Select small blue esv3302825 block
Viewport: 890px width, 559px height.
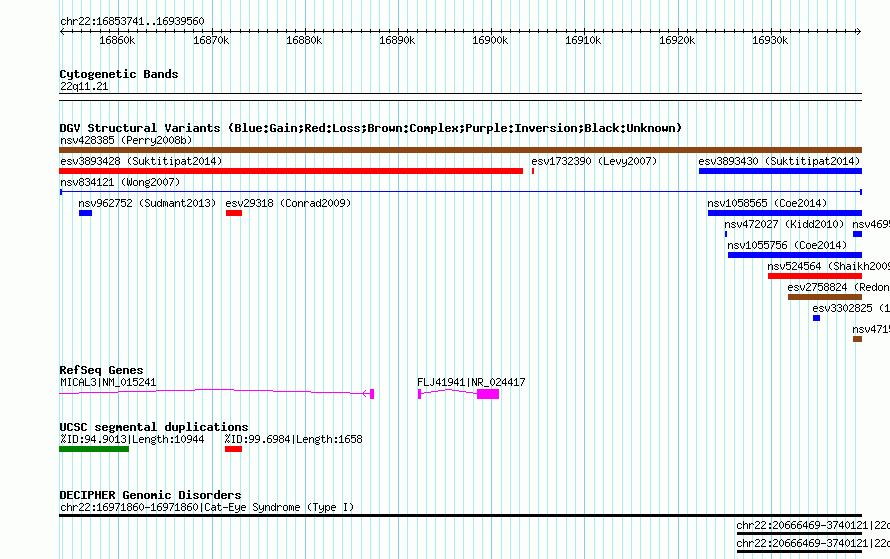(816, 318)
